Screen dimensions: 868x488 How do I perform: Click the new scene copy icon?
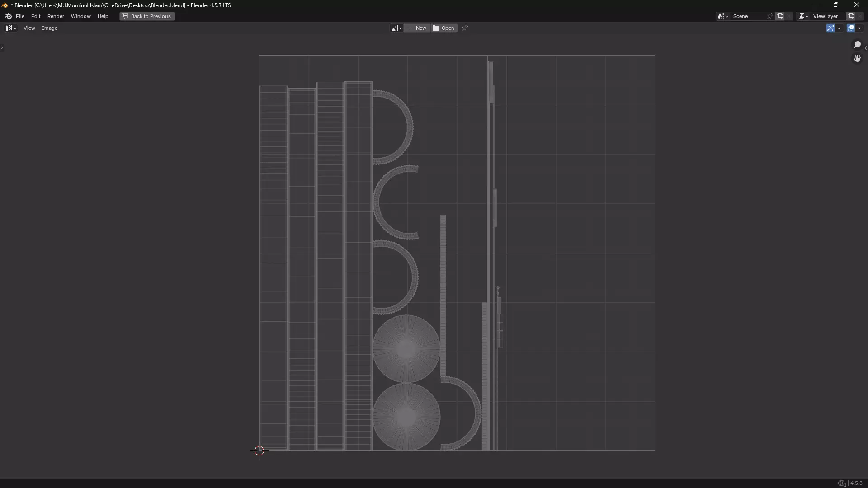click(x=780, y=16)
